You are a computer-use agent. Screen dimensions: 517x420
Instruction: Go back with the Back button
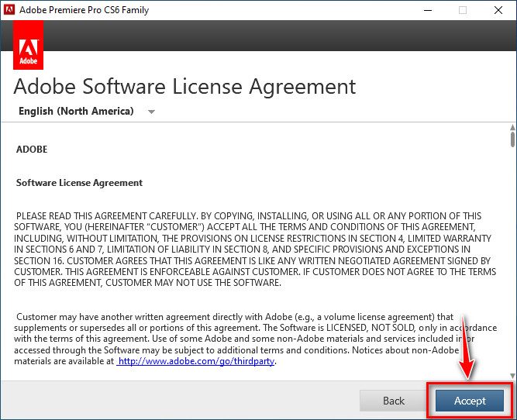coord(393,401)
